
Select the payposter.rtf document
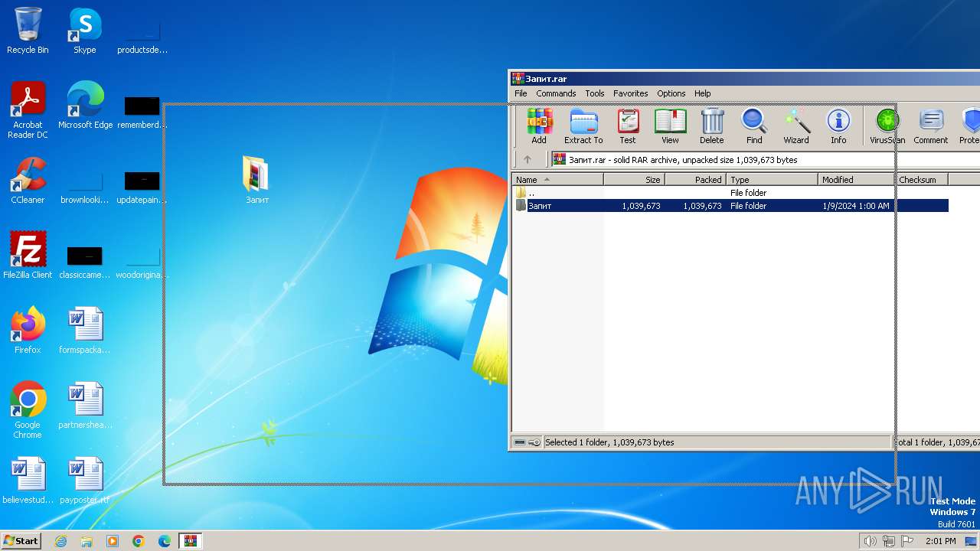[85, 481]
